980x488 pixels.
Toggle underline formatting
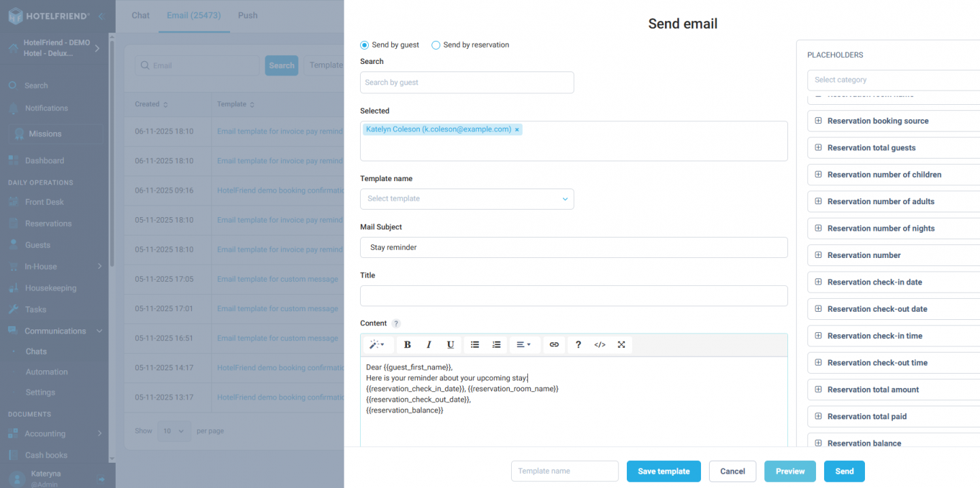(x=450, y=344)
